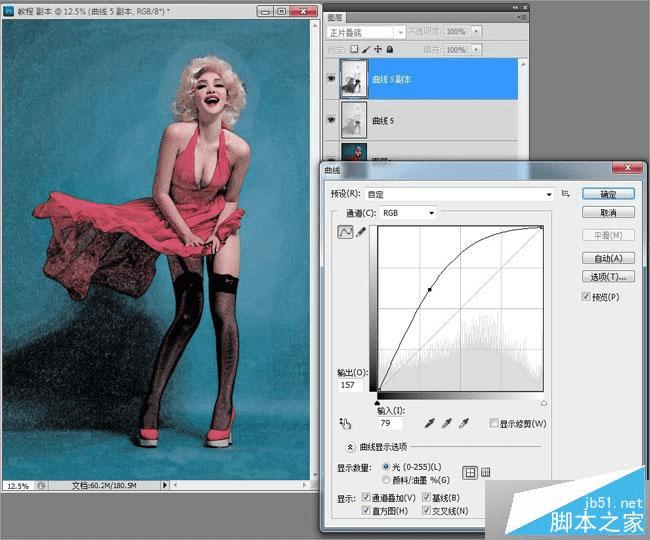
Task: Click the top-right curve endpoint
Action: click(x=541, y=228)
